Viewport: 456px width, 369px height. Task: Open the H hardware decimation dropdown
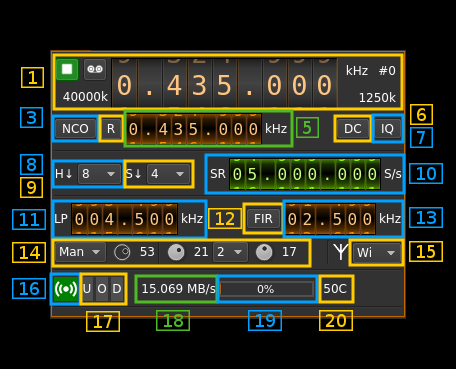[99, 174]
